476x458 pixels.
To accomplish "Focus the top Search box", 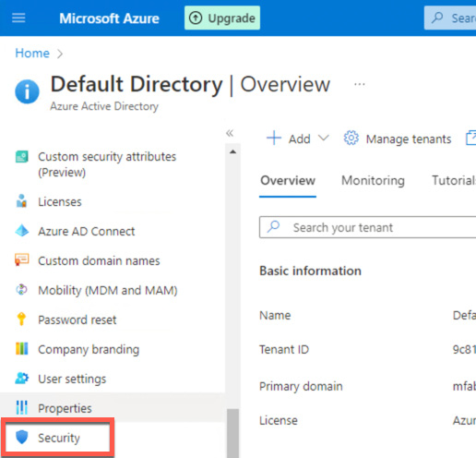I will pos(450,18).
